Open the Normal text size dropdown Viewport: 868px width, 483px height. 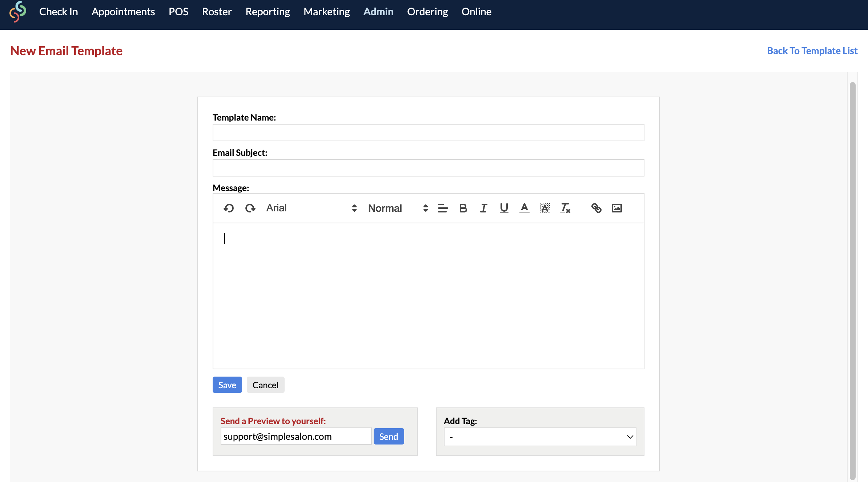398,208
